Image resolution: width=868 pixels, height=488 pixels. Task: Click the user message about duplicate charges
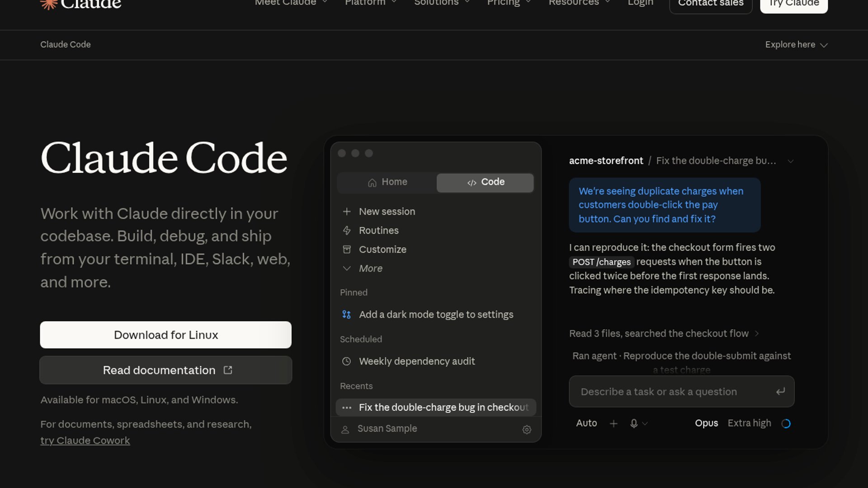(665, 205)
